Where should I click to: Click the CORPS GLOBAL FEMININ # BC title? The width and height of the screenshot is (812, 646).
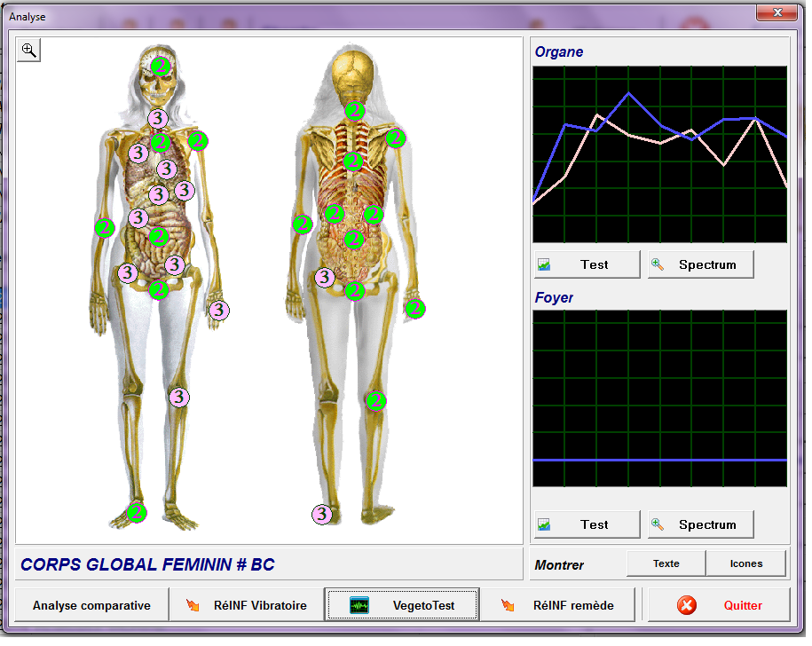[147, 564]
